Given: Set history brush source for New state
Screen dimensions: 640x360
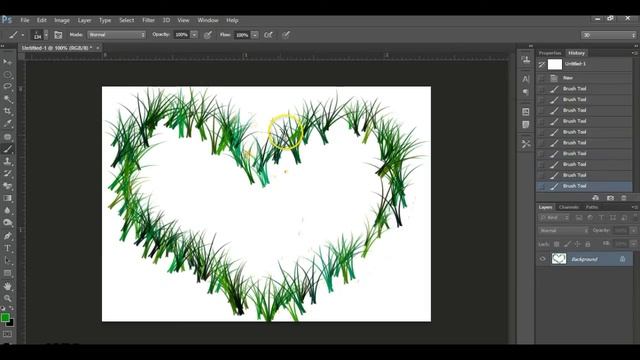Looking at the screenshot, I should 541,78.
